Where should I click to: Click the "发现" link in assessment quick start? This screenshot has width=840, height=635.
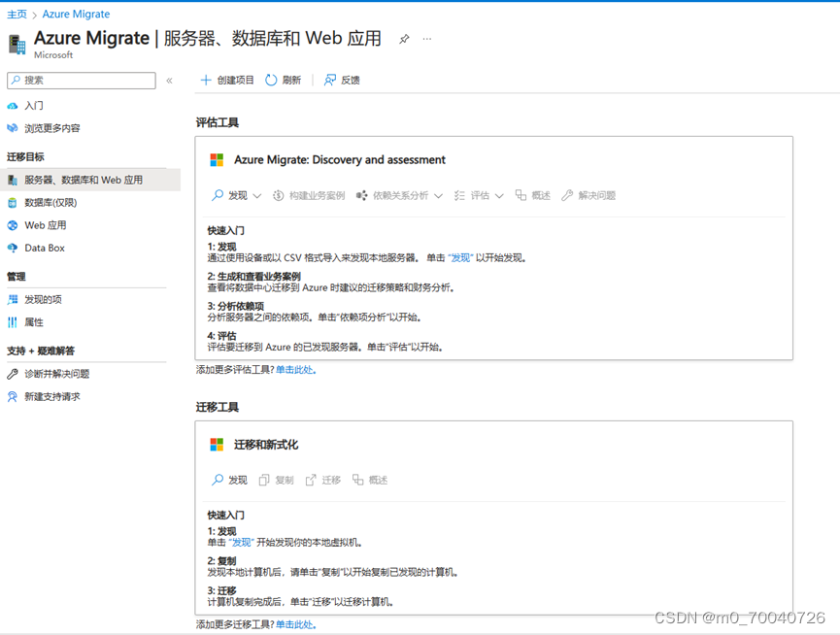[x=460, y=258]
